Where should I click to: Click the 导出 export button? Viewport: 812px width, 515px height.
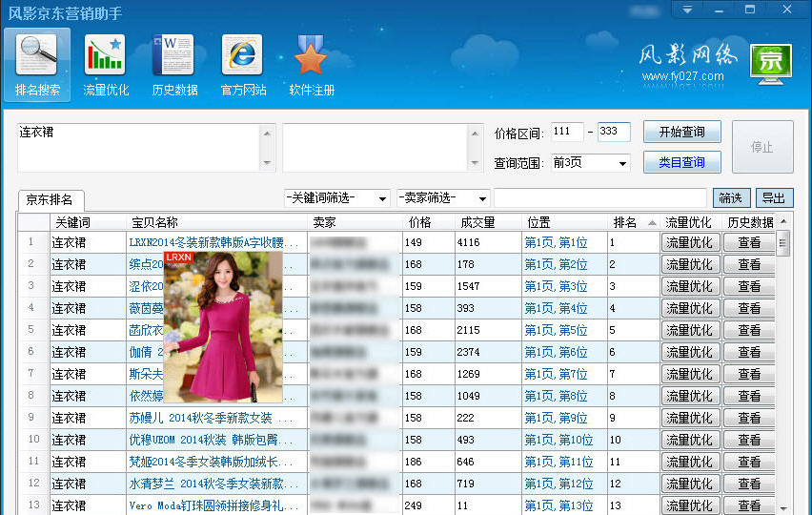click(774, 198)
